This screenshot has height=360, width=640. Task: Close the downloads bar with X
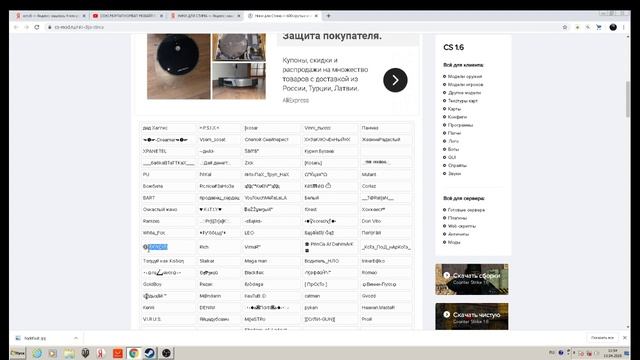coord(625,338)
